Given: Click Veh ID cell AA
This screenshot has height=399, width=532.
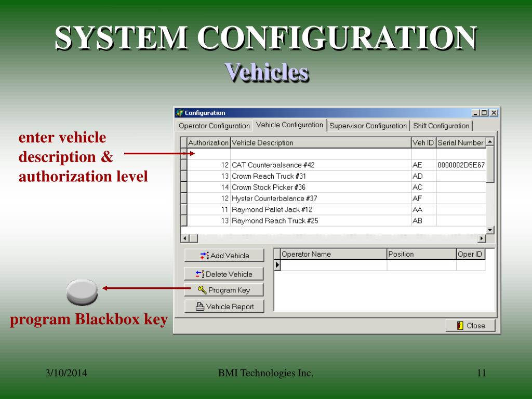Looking at the screenshot, I should [x=424, y=210].
